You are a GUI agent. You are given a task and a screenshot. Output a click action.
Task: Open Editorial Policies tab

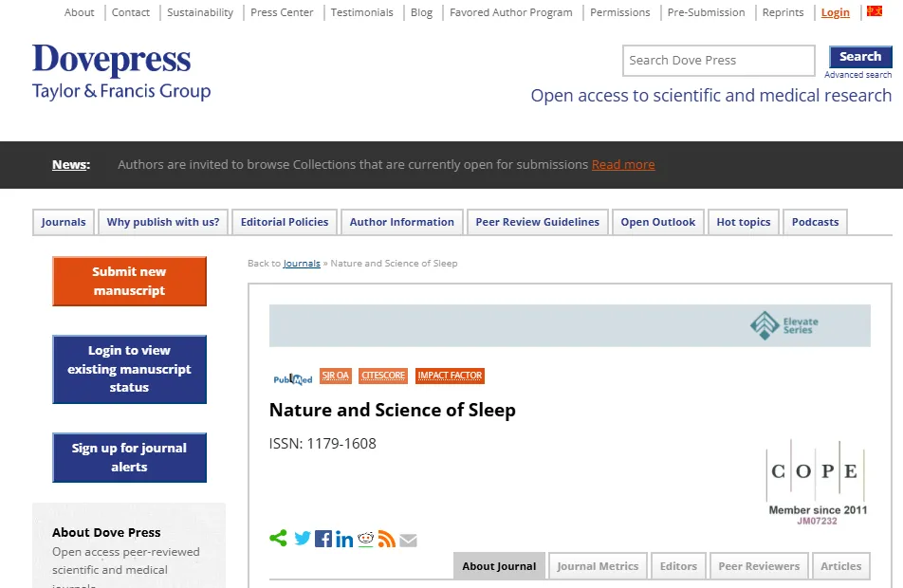(285, 222)
